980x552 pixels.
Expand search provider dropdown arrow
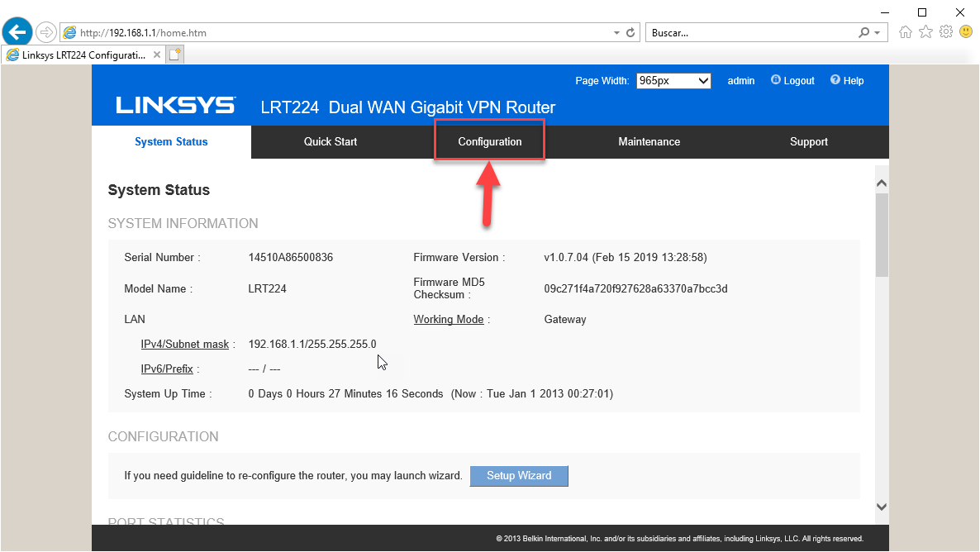[x=878, y=33]
